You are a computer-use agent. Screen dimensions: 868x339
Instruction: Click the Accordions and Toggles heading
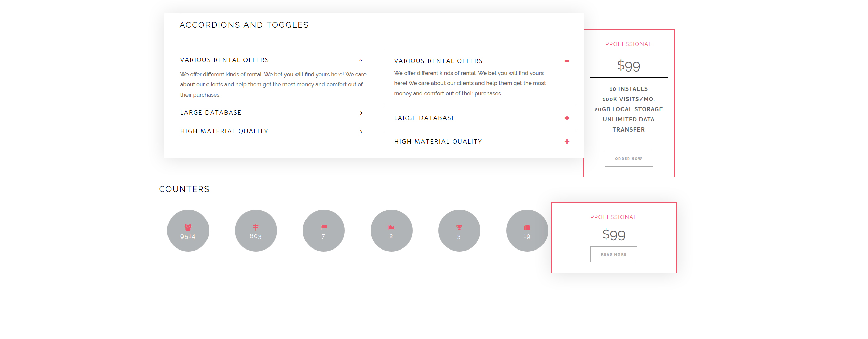coord(244,25)
